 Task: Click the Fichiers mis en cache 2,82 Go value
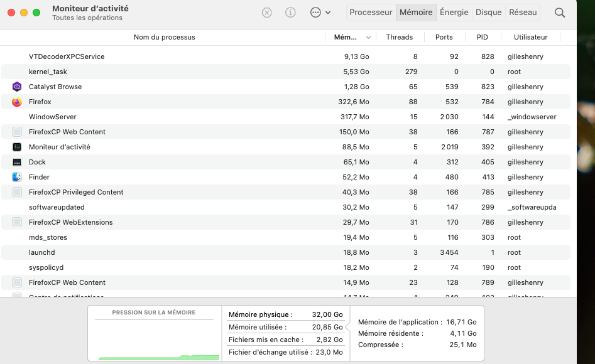(330, 340)
